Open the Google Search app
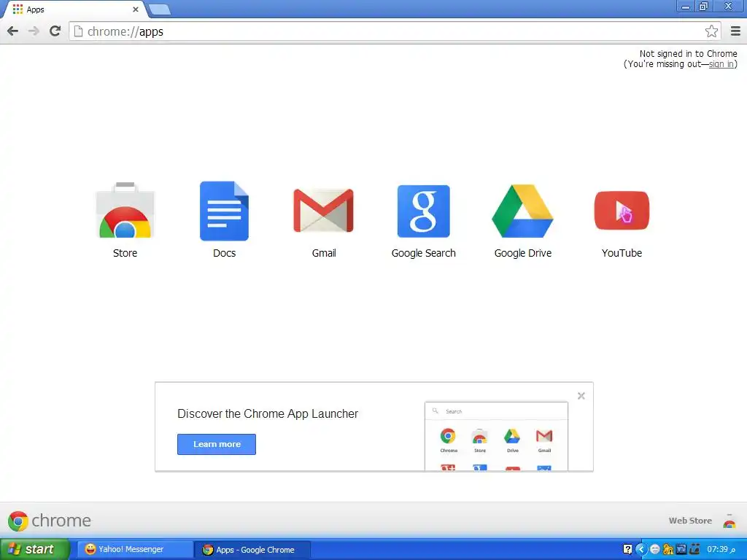This screenshot has width=747, height=560. (424, 211)
